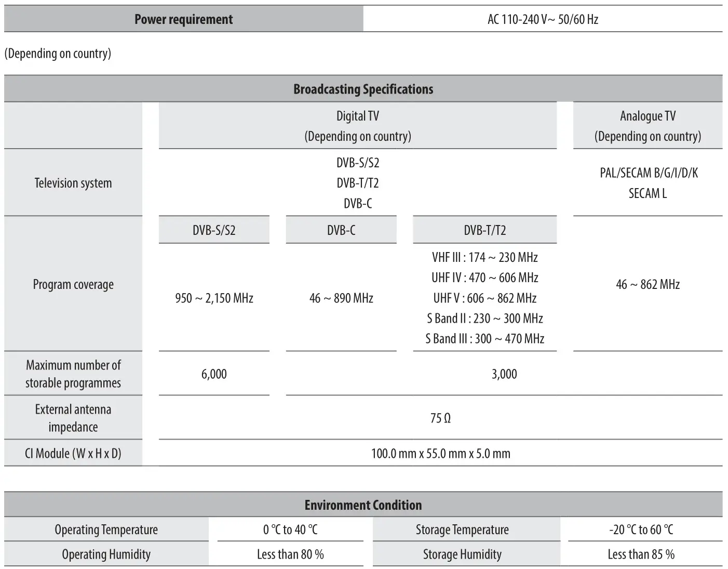This screenshot has height=569, width=728.
Task: Select the 950 ~ 2,150 MHz cell
Action: pos(214,298)
